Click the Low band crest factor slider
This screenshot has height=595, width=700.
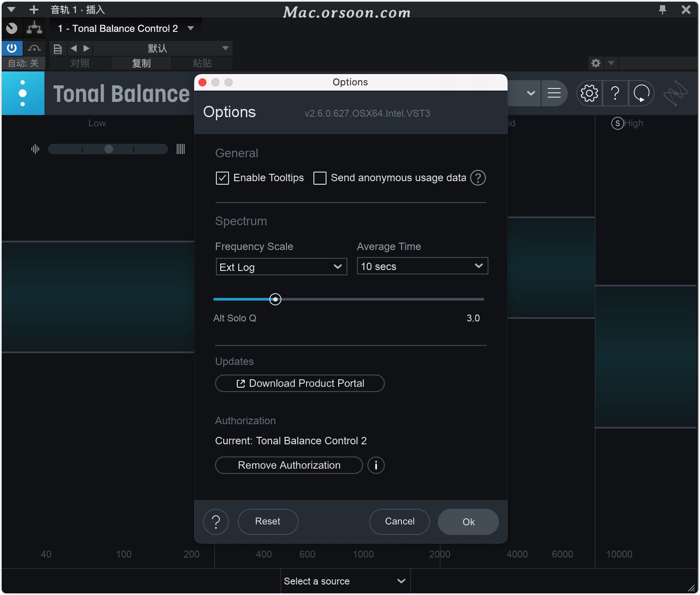click(x=108, y=149)
